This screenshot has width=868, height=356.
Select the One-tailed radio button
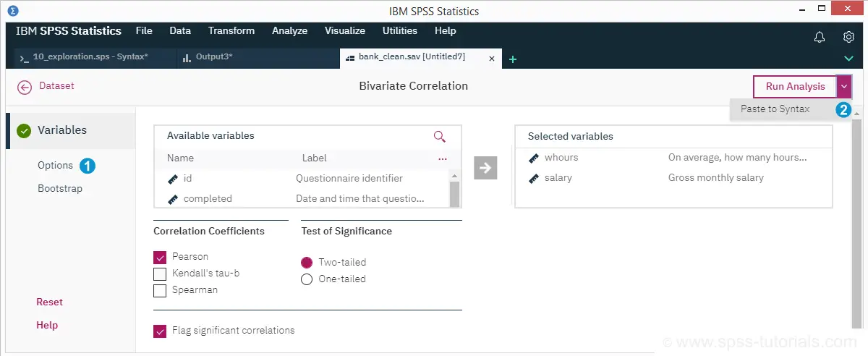pyautogui.click(x=307, y=279)
